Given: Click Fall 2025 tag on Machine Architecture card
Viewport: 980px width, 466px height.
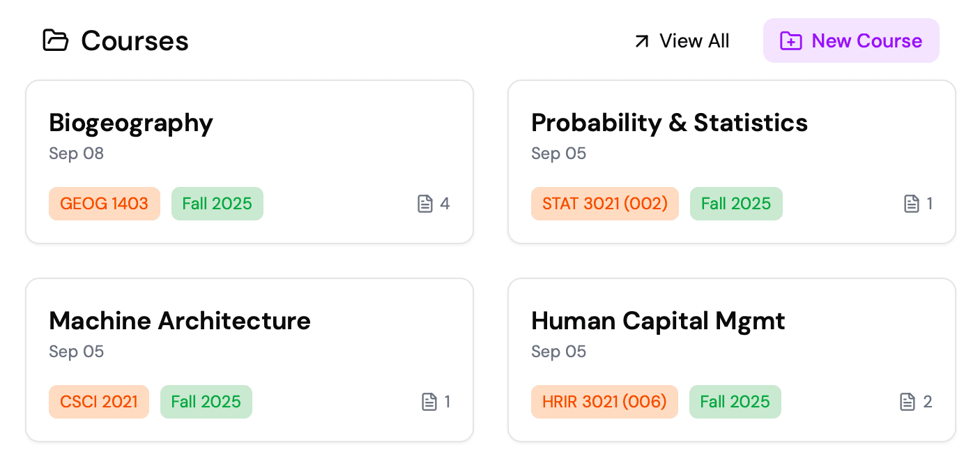Looking at the screenshot, I should (x=206, y=402).
